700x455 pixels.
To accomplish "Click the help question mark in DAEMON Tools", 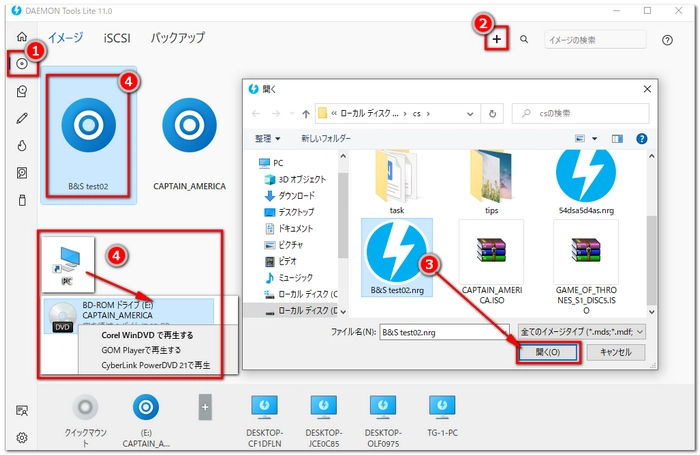I will click(667, 39).
